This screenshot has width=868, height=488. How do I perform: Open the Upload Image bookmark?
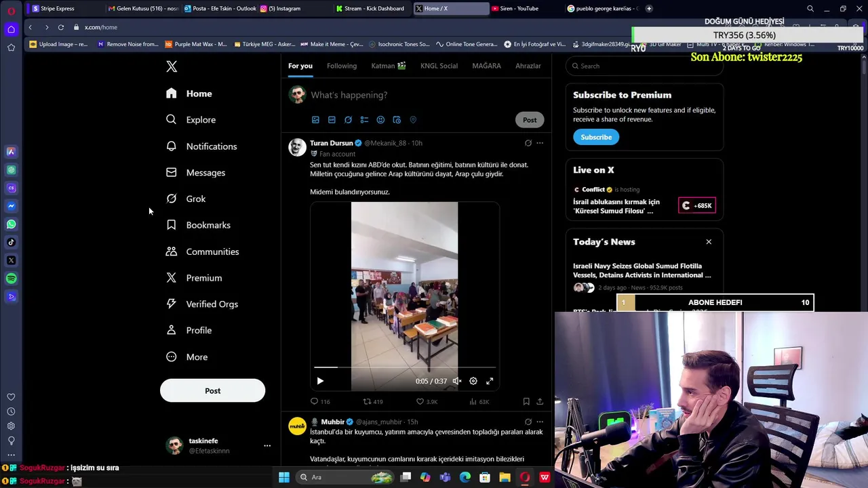[x=58, y=45]
